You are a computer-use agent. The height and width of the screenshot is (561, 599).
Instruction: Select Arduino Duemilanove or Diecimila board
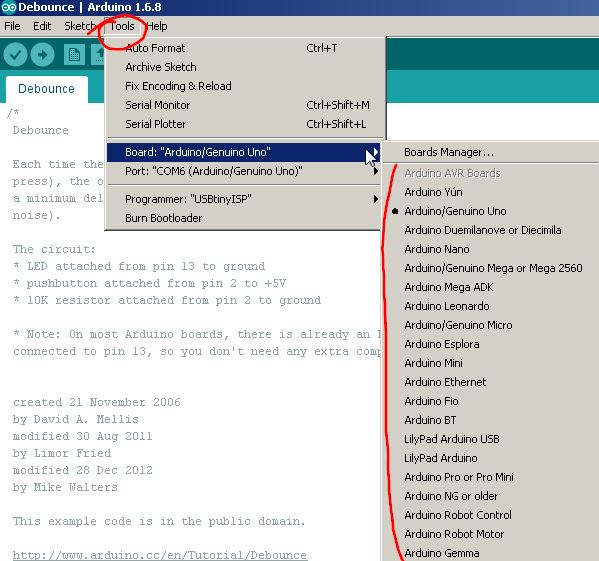(x=491, y=230)
